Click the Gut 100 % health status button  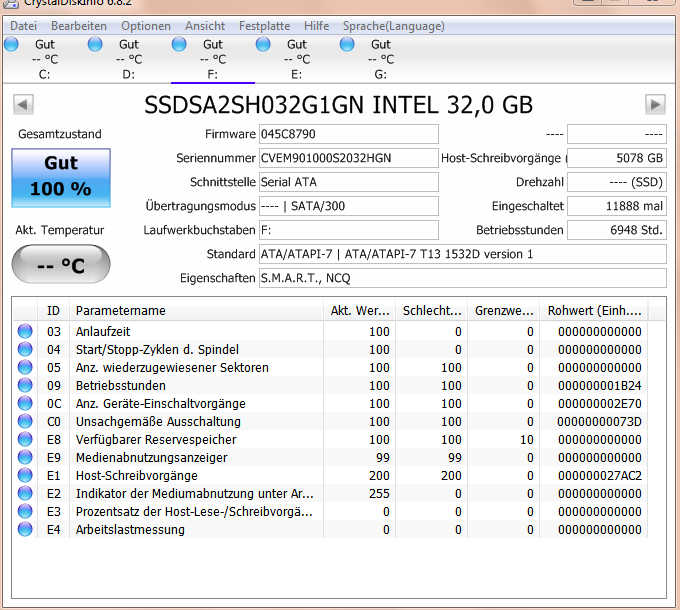(61, 178)
